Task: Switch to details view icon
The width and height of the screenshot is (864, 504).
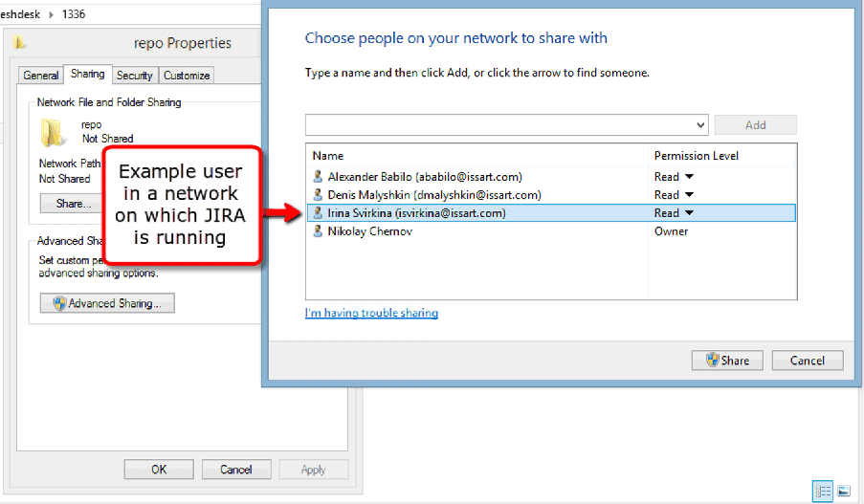Action: pos(823,491)
